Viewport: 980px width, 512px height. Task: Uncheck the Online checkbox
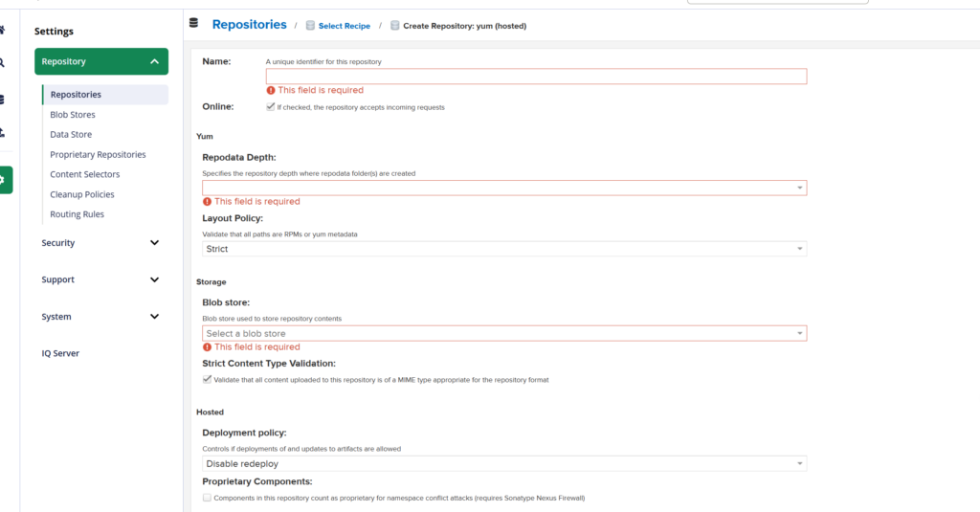tap(271, 107)
